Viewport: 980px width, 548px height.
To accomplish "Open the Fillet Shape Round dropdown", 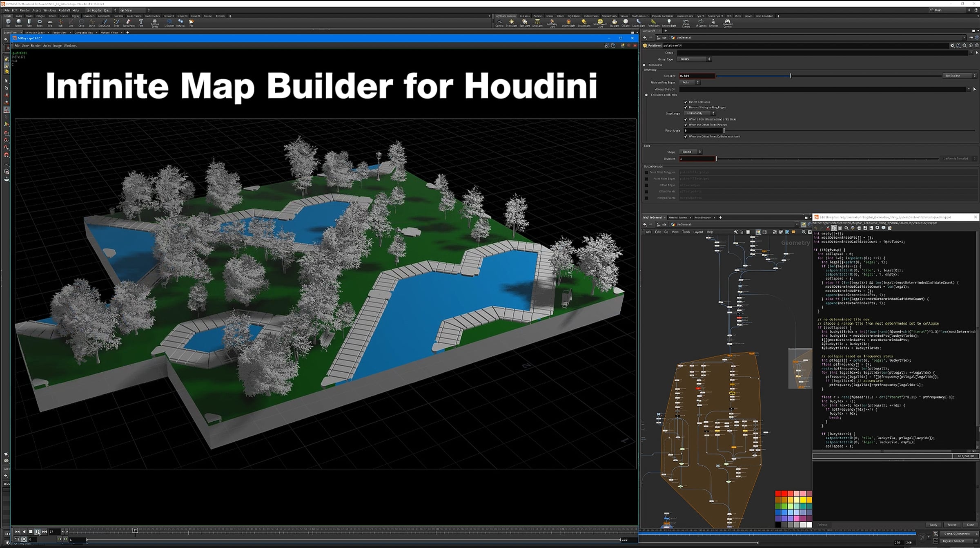I will coord(690,152).
